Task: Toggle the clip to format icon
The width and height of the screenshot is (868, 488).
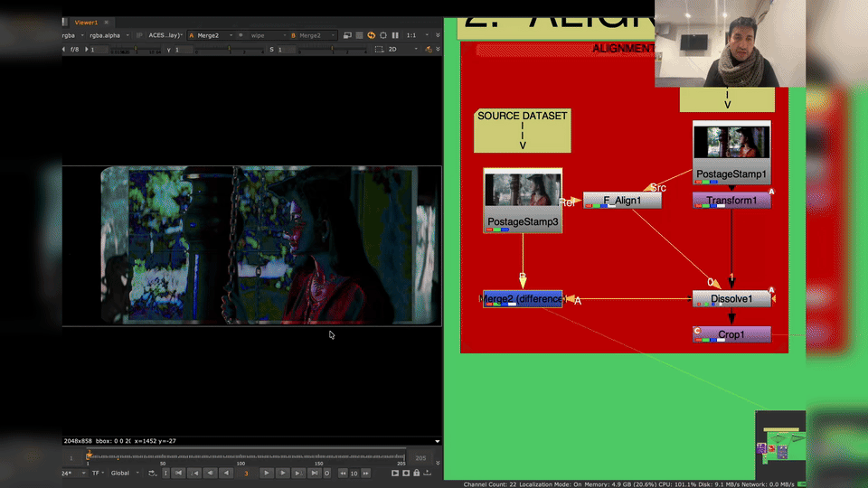Action: click(x=347, y=35)
